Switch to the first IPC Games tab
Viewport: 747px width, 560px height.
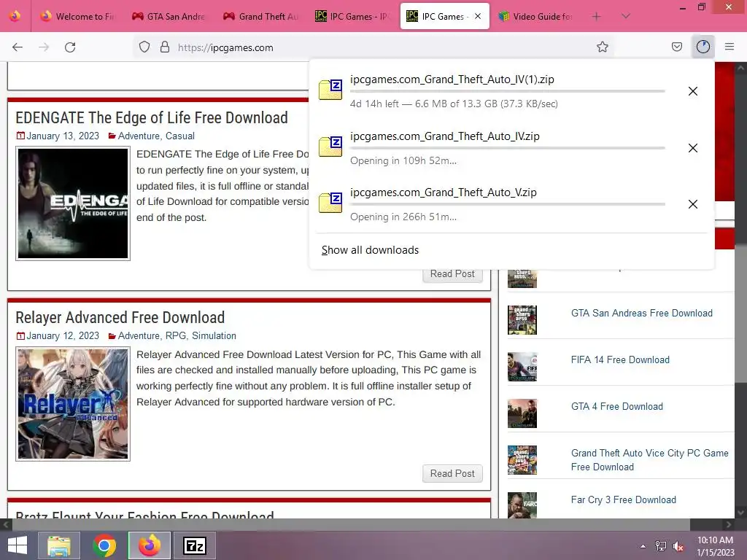click(x=352, y=16)
